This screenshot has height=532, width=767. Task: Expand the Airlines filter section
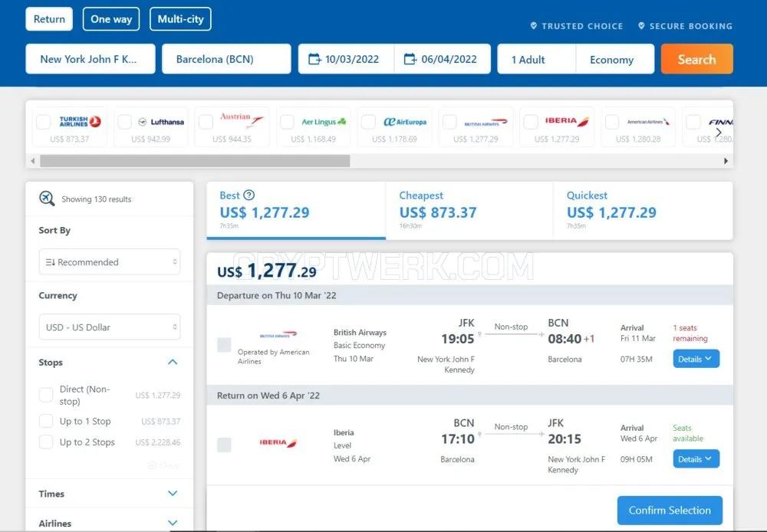point(172,523)
